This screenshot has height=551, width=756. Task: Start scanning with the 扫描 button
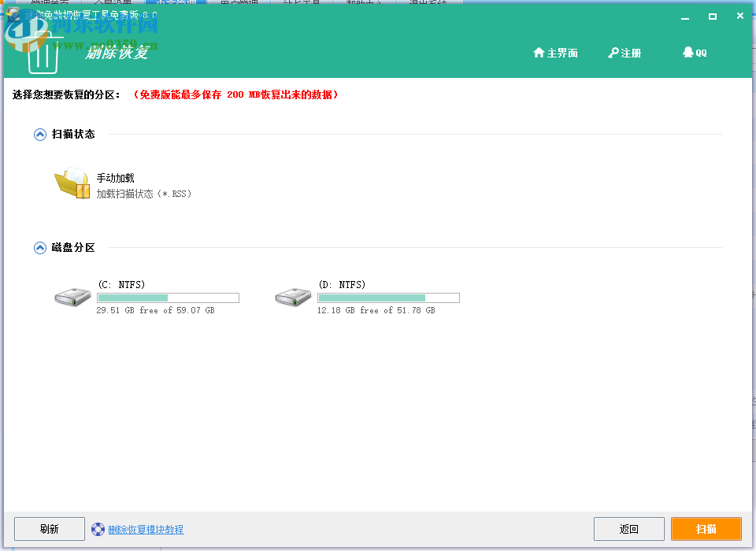tap(706, 528)
